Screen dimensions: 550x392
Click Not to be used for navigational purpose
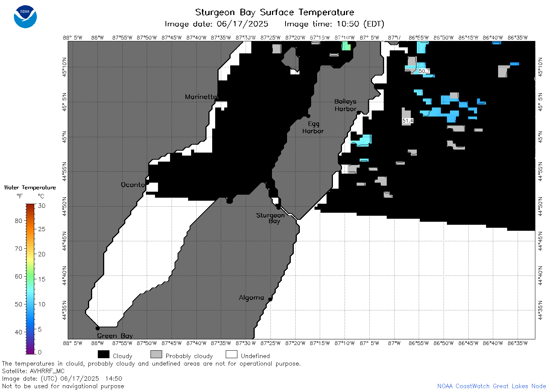coord(63,386)
